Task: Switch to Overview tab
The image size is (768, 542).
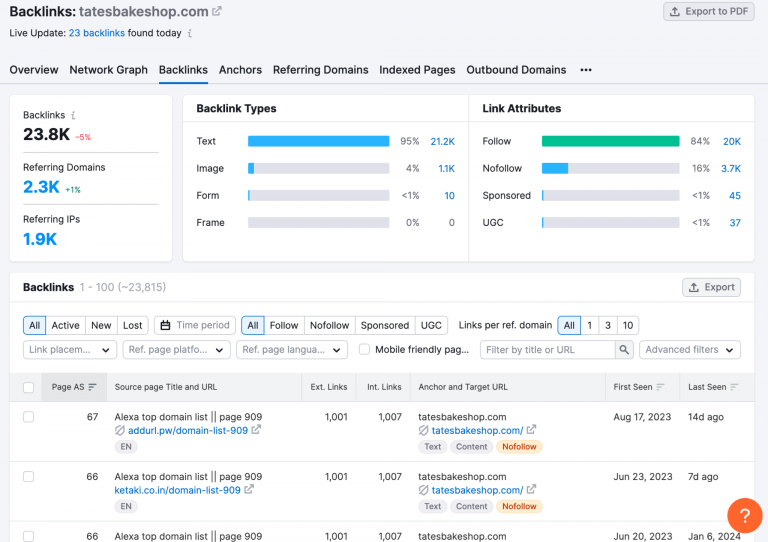Action: pyautogui.click(x=34, y=70)
